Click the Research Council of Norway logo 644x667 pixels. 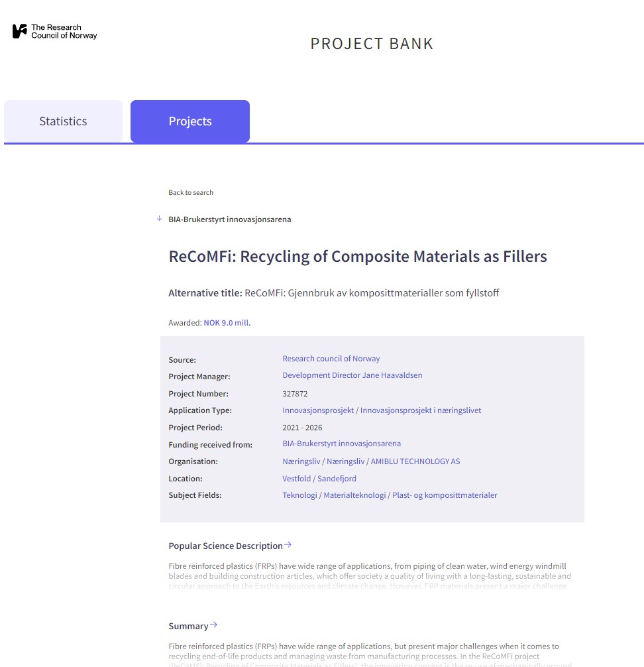pos(54,31)
